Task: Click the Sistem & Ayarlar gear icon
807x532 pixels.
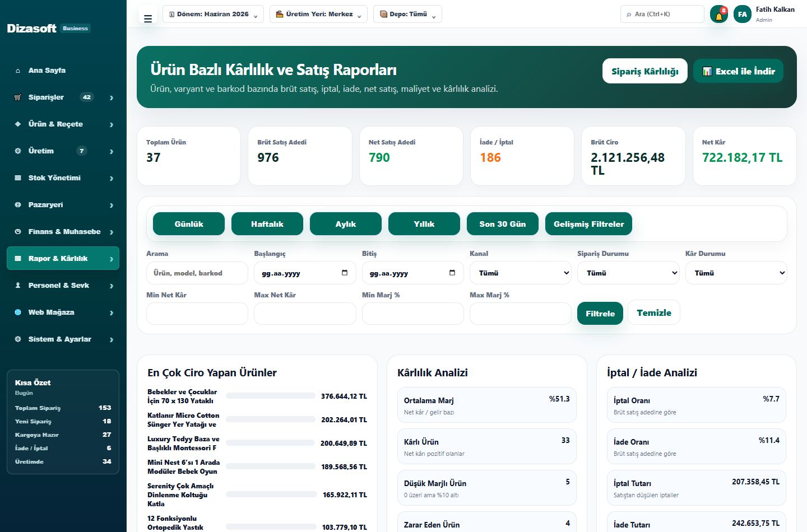Action: point(18,339)
